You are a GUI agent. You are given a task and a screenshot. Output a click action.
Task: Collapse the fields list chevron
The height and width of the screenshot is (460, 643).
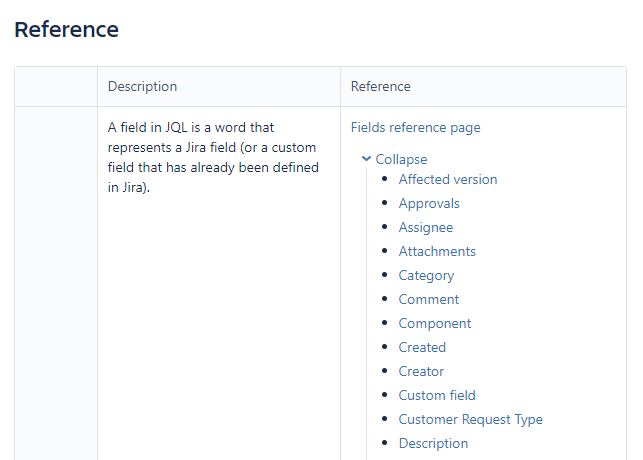pos(367,159)
